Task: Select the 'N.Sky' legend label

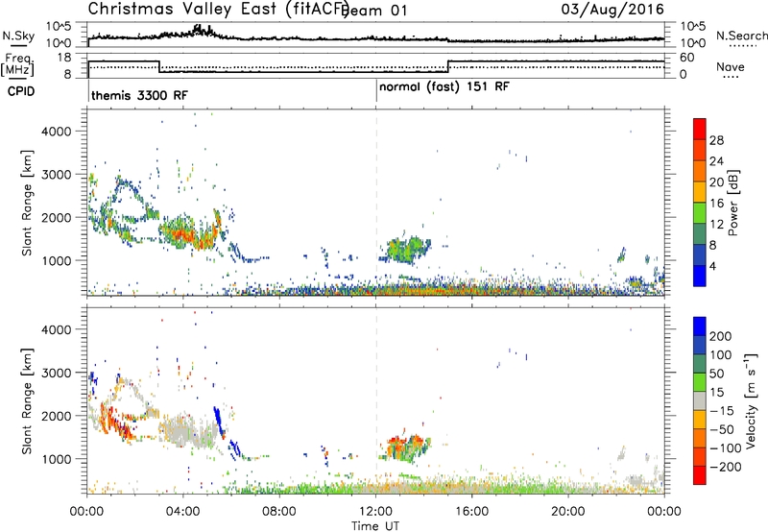Action: [18, 36]
